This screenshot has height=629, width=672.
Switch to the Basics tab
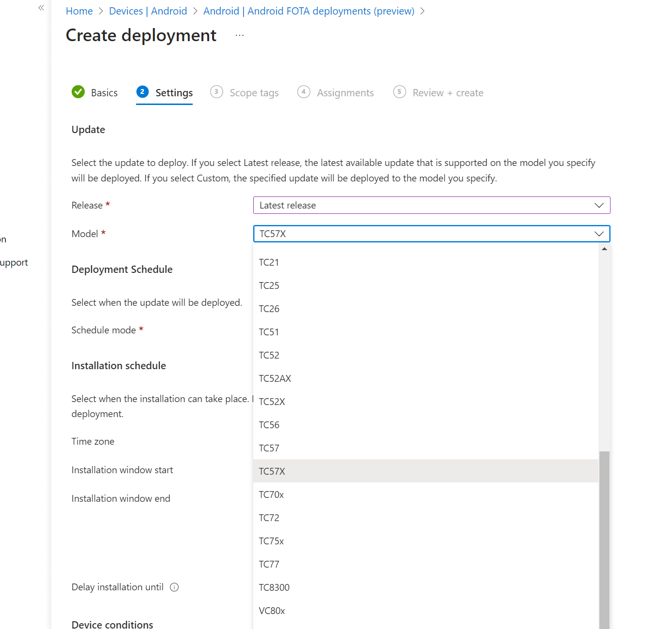tap(104, 93)
